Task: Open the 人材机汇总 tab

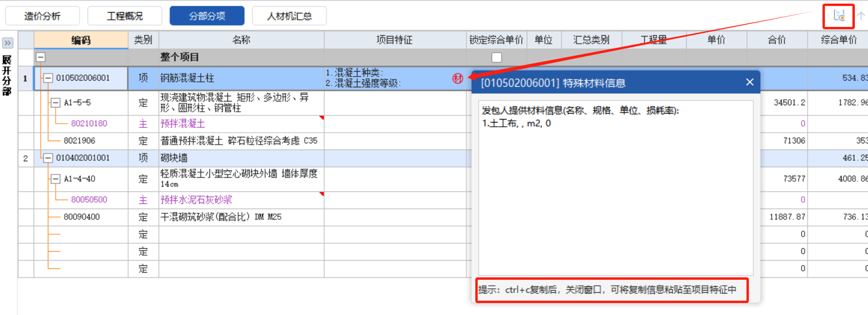Action: pyautogui.click(x=289, y=16)
